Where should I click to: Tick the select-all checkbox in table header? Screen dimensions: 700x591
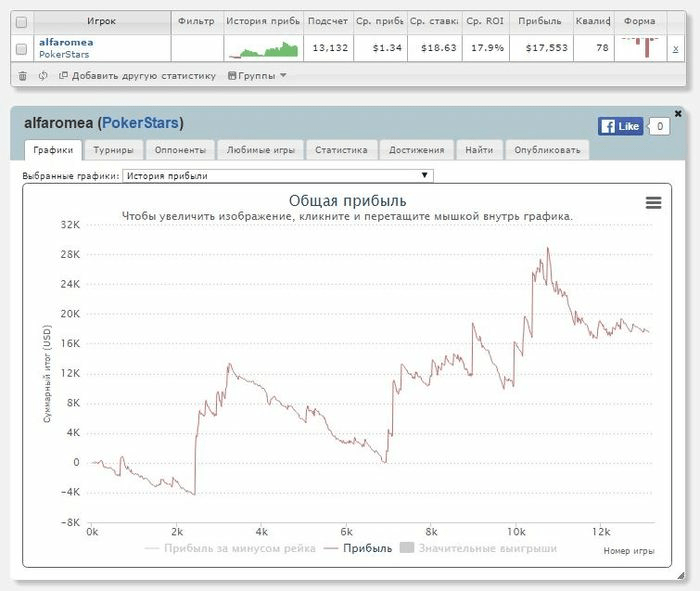(21, 22)
